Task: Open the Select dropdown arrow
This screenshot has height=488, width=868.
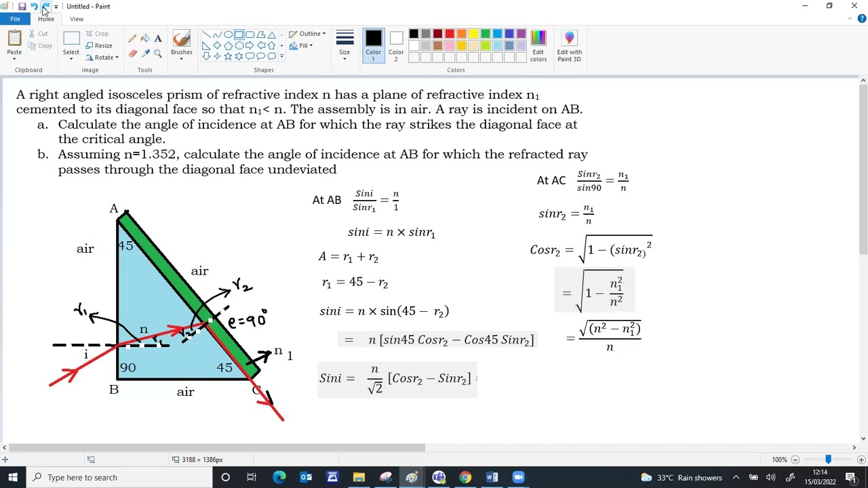Action: [x=71, y=59]
